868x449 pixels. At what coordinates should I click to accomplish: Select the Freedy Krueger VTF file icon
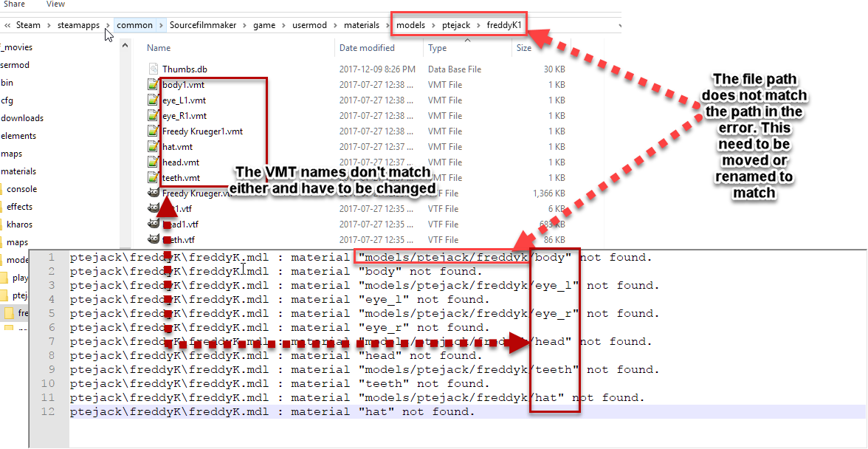click(154, 193)
